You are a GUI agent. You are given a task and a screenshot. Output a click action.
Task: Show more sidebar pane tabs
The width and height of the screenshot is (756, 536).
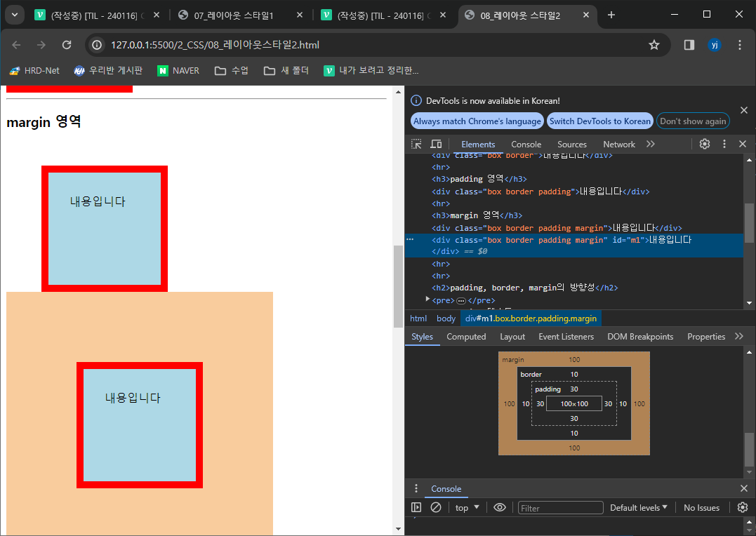(x=739, y=337)
